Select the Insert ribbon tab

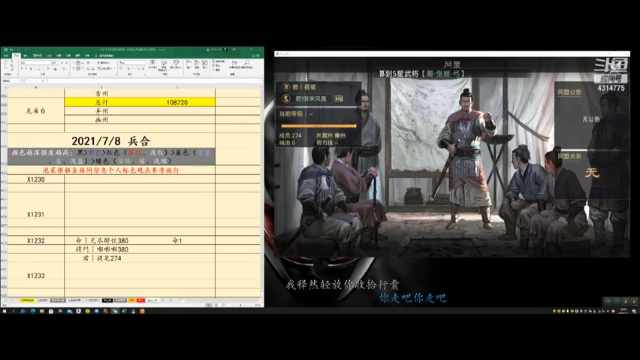25,56
